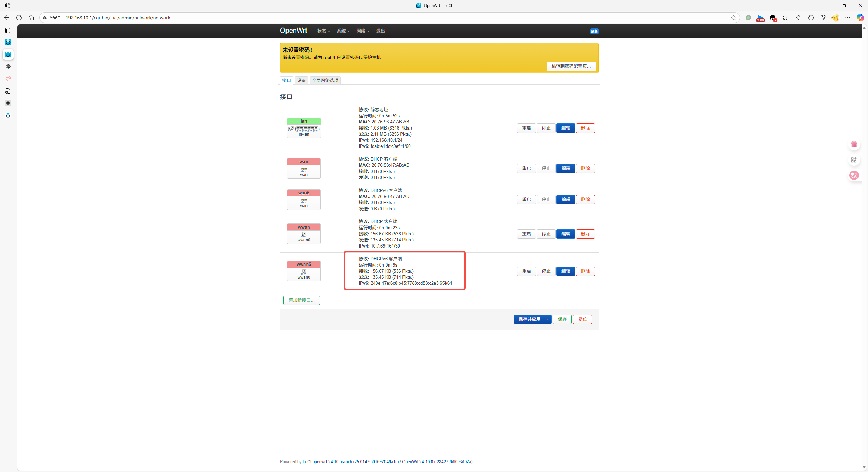Viewport: 868px width, 472px height.
Task: Stop the wwan interface
Action: 546,234
